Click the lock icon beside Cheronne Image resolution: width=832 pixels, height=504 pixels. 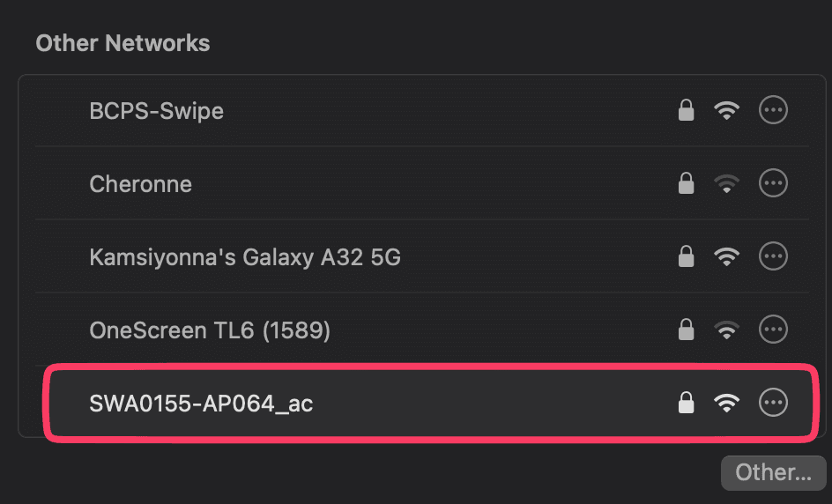pos(686,183)
